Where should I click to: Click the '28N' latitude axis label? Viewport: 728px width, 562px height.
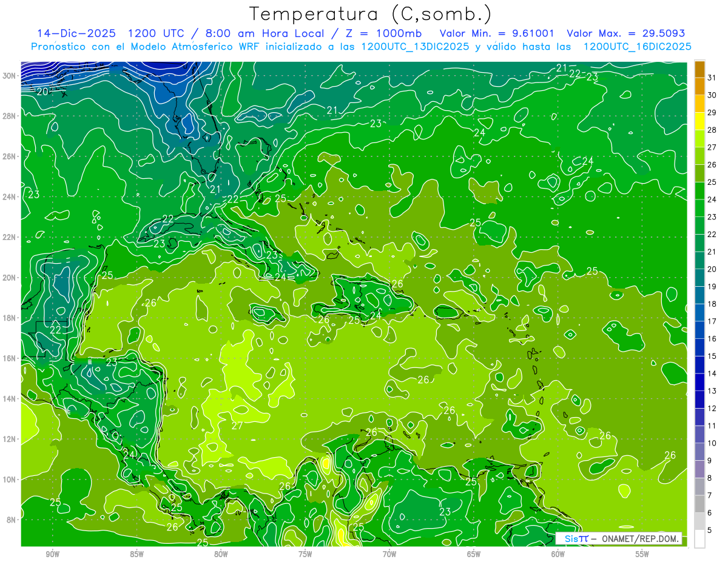(x=10, y=116)
